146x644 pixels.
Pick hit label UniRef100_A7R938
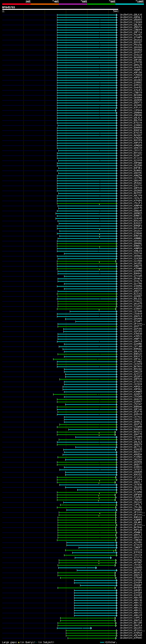click(x=131, y=334)
